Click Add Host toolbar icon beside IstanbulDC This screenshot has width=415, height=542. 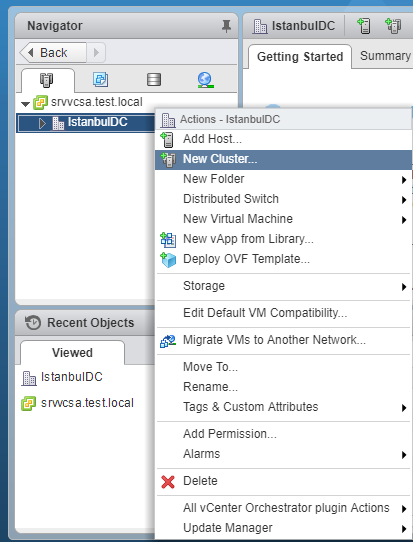click(x=364, y=26)
